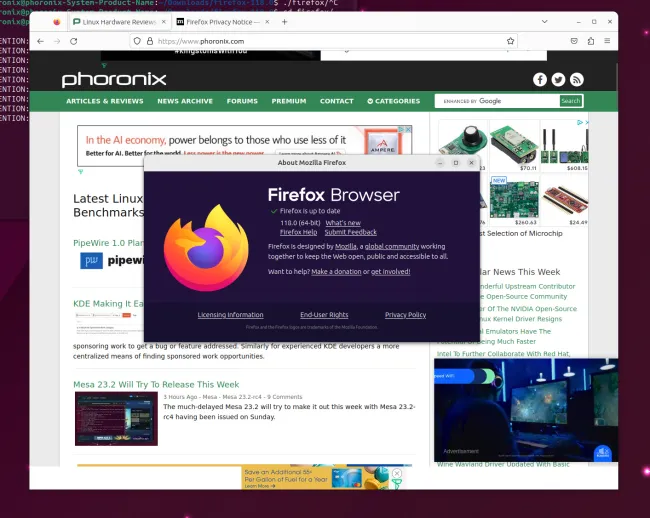Click Make a donation link
The height and width of the screenshot is (518, 650).
(x=336, y=272)
